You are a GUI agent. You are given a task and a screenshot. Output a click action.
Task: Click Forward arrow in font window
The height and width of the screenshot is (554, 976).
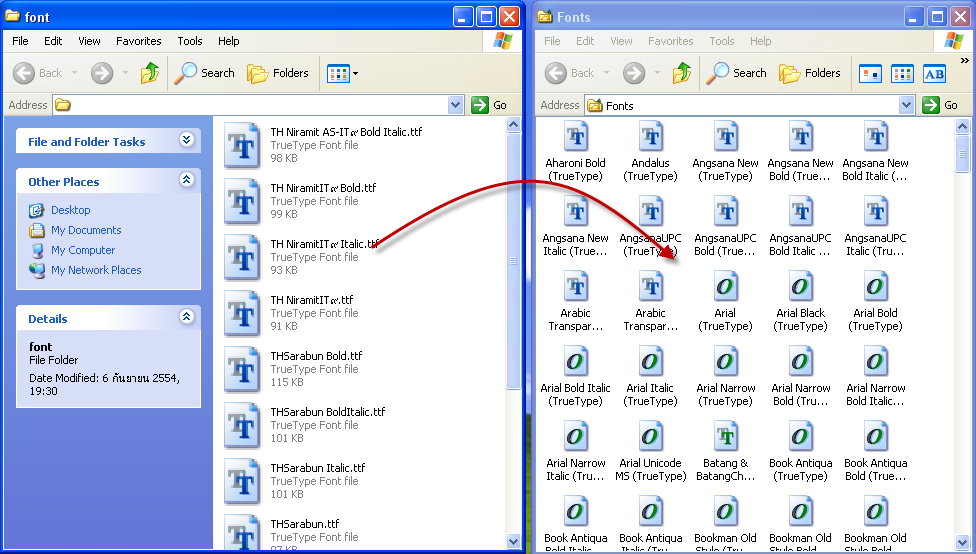[102, 73]
